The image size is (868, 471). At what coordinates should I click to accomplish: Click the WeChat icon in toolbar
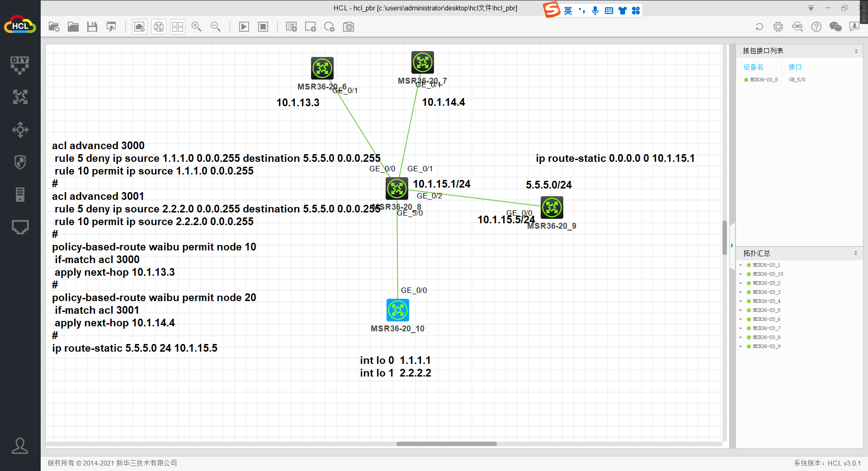(835, 27)
